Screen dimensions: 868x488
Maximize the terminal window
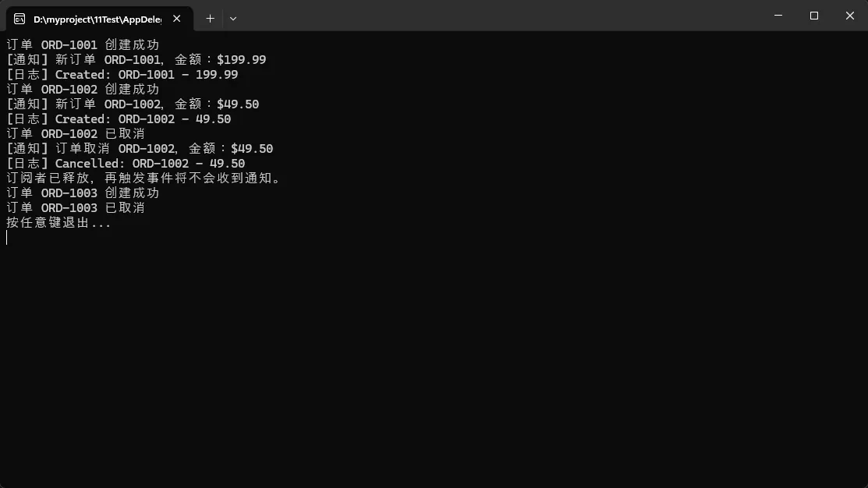(813, 16)
